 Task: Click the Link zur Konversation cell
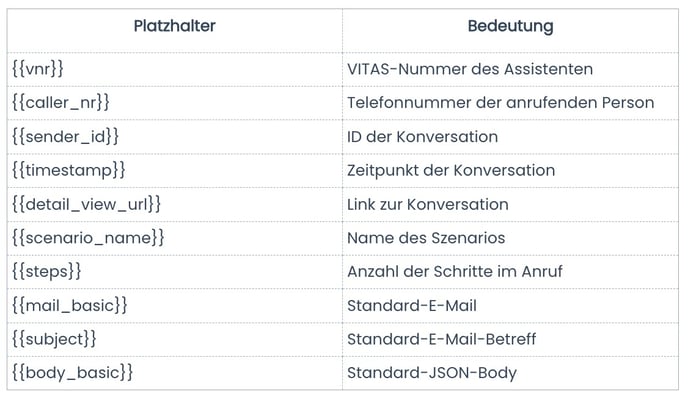tap(428, 204)
